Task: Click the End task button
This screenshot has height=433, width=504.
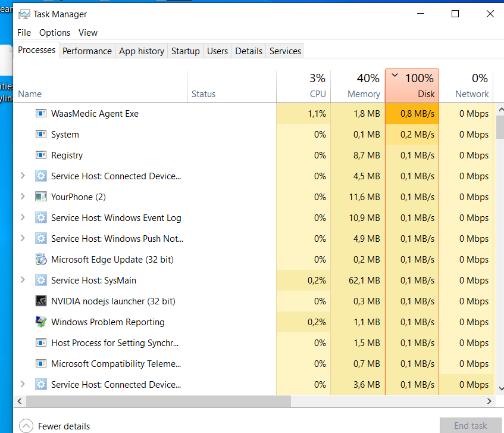Action: [470, 426]
